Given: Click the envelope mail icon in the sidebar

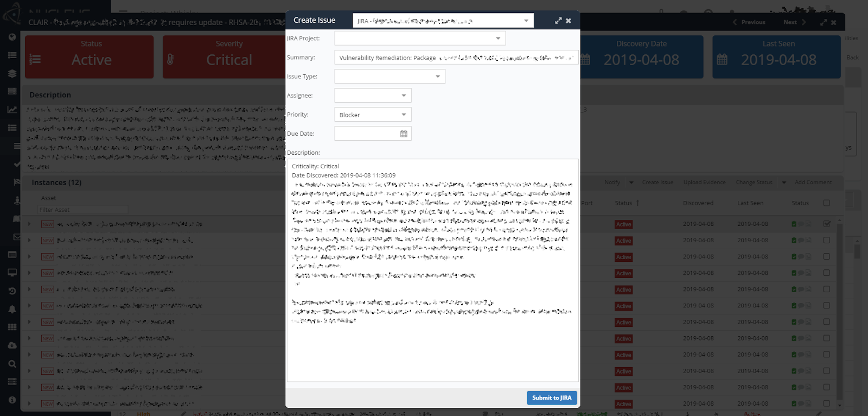Looking at the screenshot, I should [17, 237].
